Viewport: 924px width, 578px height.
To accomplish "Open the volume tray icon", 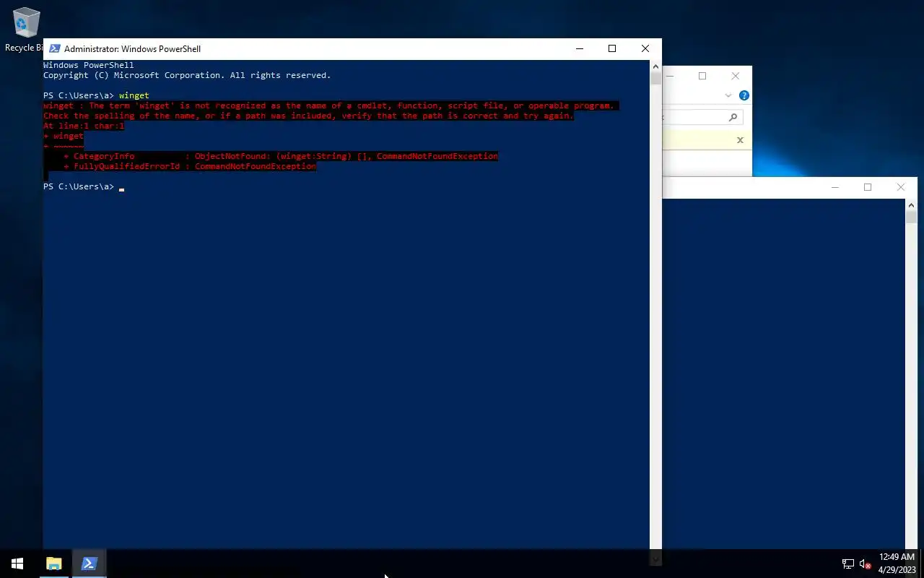I will (x=865, y=564).
